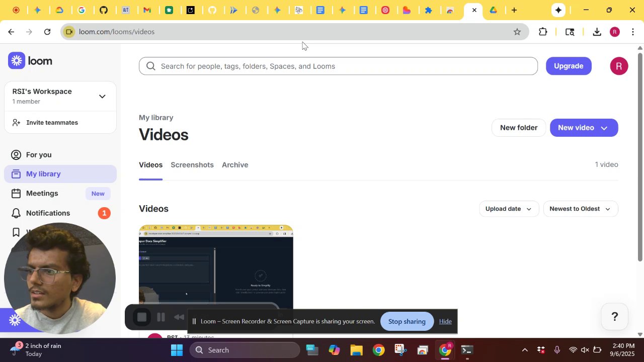Click Stop sharing in screen share bar

click(x=407, y=321)
